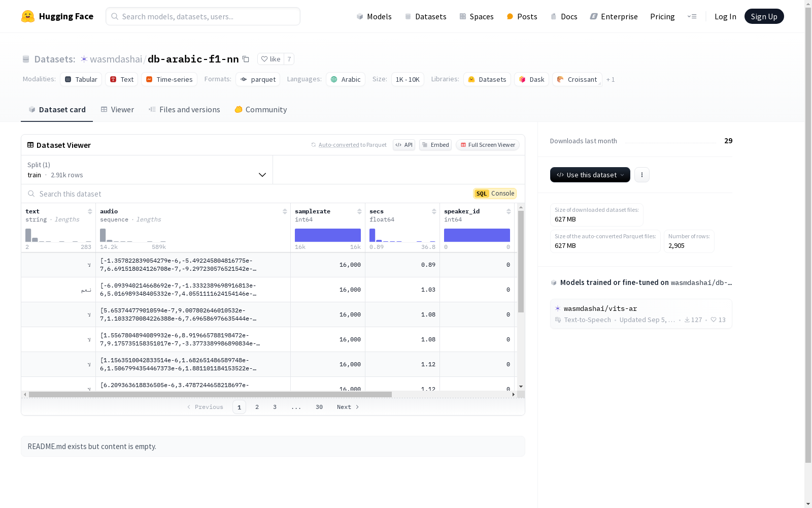
Task: Go to Models in top navigation
Action: click(374, 16)
